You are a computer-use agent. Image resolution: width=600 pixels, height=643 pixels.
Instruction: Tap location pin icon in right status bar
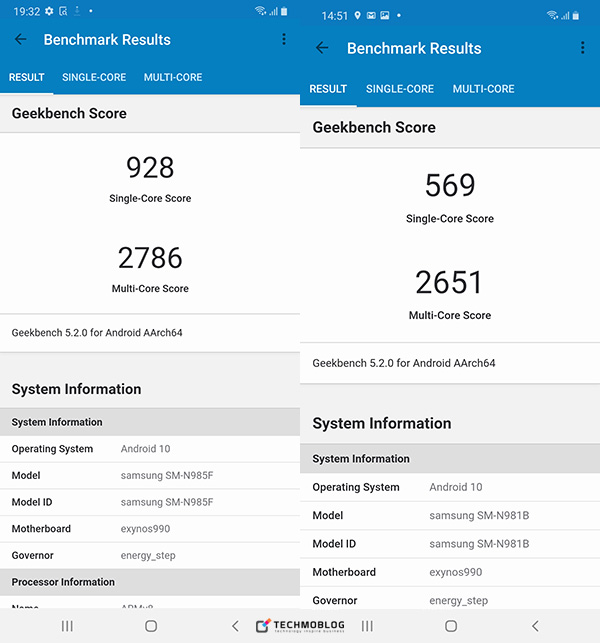358,16
